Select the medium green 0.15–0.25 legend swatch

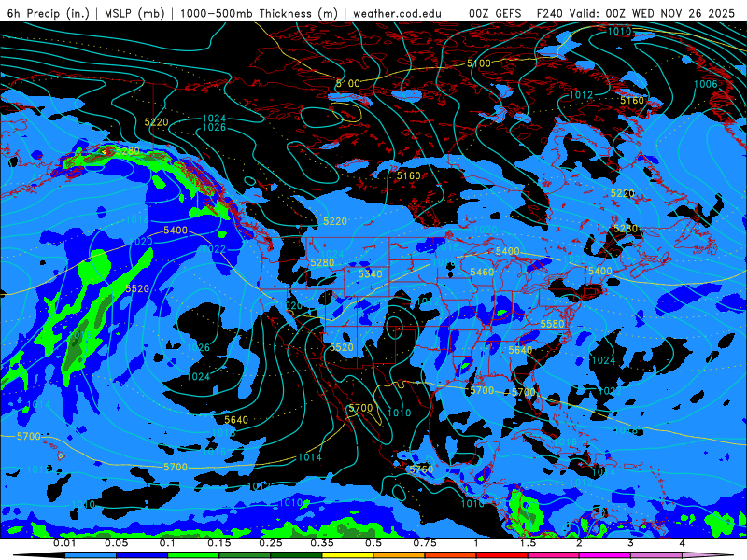245,555
